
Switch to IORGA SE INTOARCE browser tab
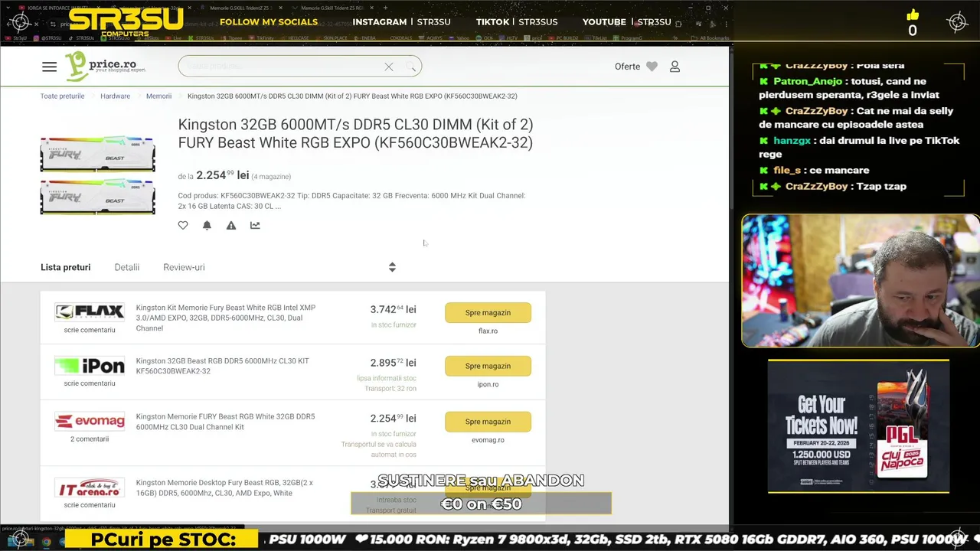[x=57, y=8]
